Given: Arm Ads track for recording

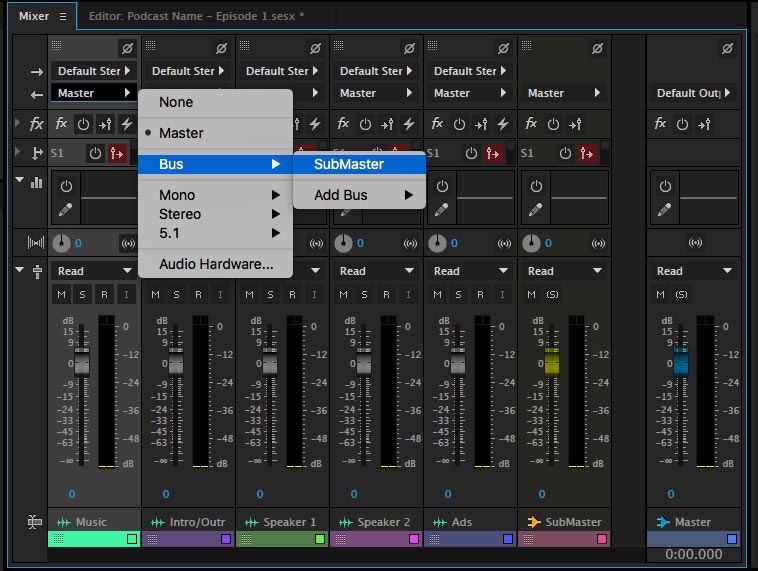Looking at the screenshot, I should [x=480, y=294].
